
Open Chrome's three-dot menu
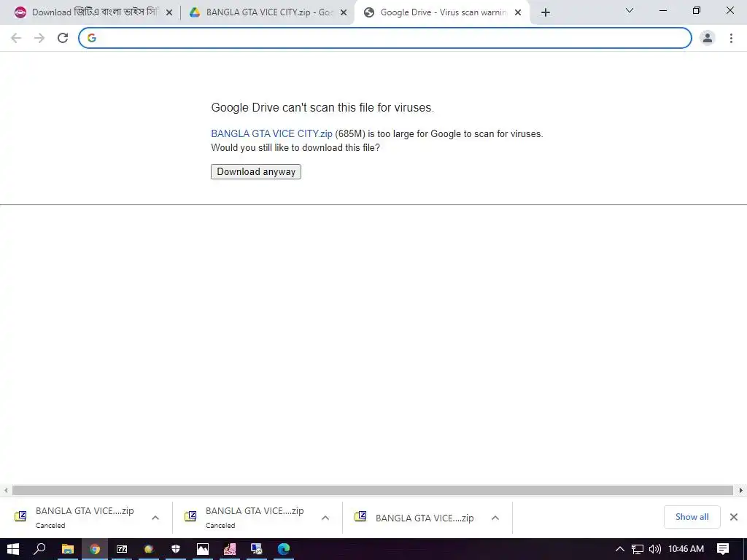[731, 38]
